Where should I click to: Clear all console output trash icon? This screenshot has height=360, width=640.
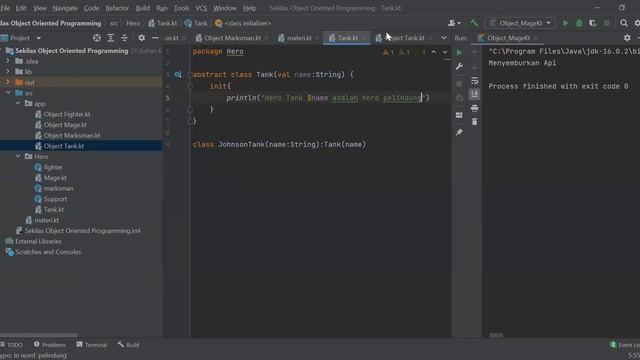[474, 122]
